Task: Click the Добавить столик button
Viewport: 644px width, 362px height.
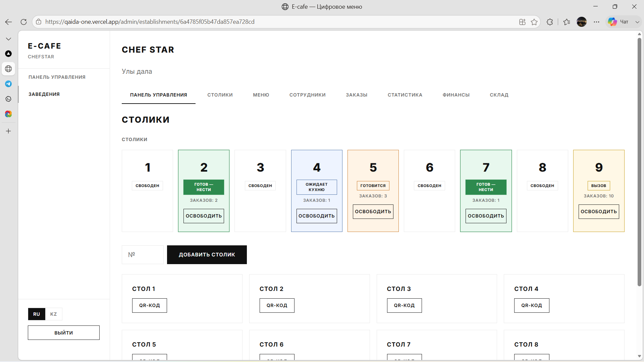Action: (x=207, y=255)
